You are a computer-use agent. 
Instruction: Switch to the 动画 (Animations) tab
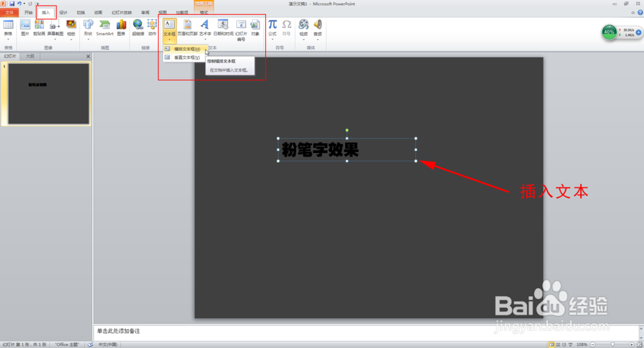click(x=98, y=12)
